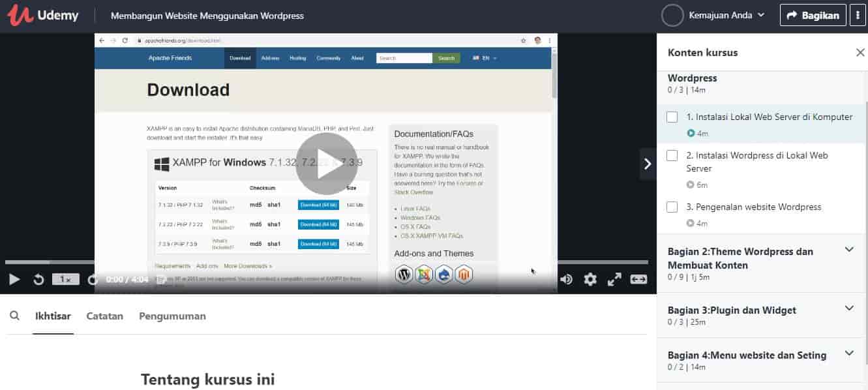Expand Bagian 3: Plugin dan Widget

pyautogui.click(x=849, y=308)
